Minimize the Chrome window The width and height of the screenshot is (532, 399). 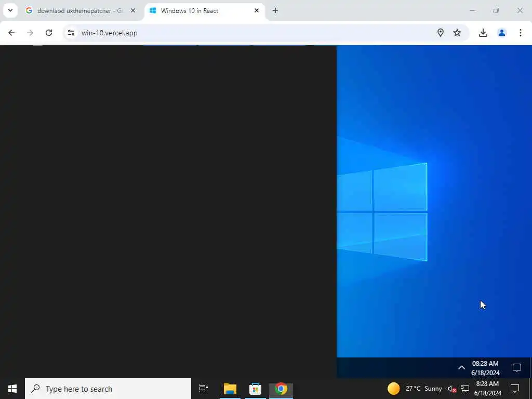click(472, 11)
